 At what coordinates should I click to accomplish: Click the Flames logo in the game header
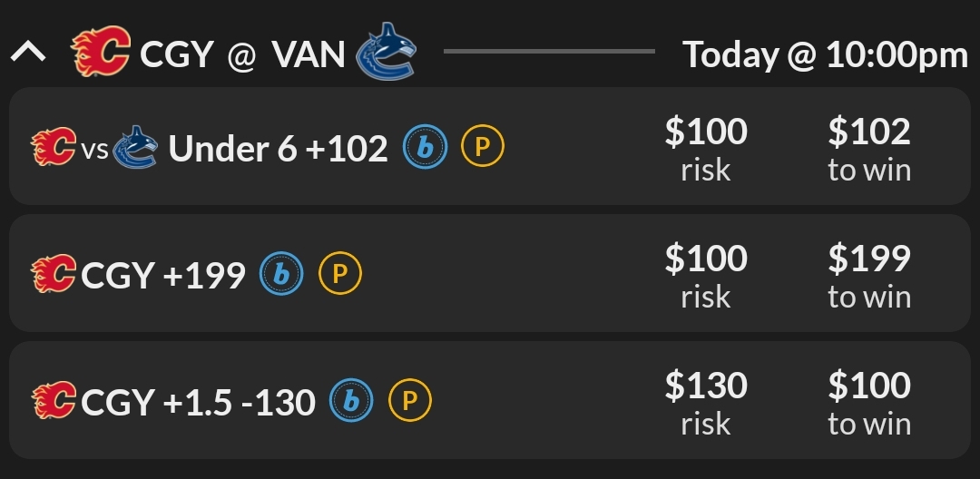100,53
